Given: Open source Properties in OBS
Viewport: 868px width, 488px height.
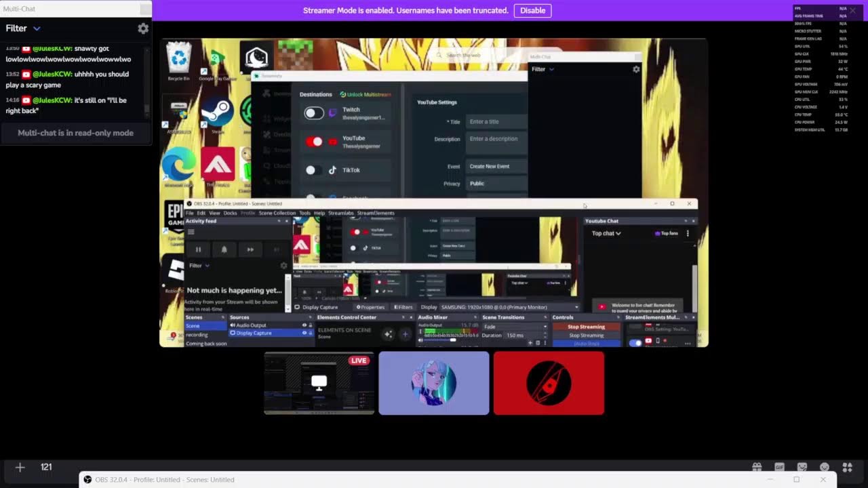Looking at the screenshot, I should click(372, 307).
